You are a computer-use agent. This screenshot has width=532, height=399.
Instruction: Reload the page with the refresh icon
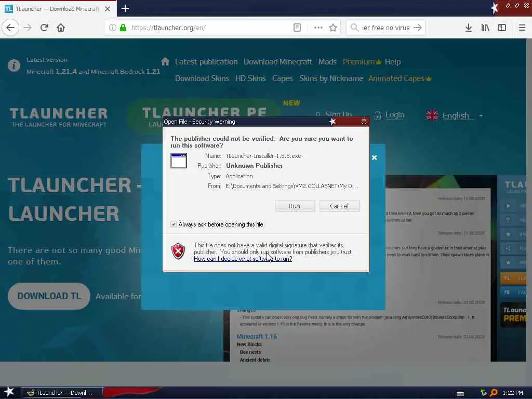[x=44, y=28]
